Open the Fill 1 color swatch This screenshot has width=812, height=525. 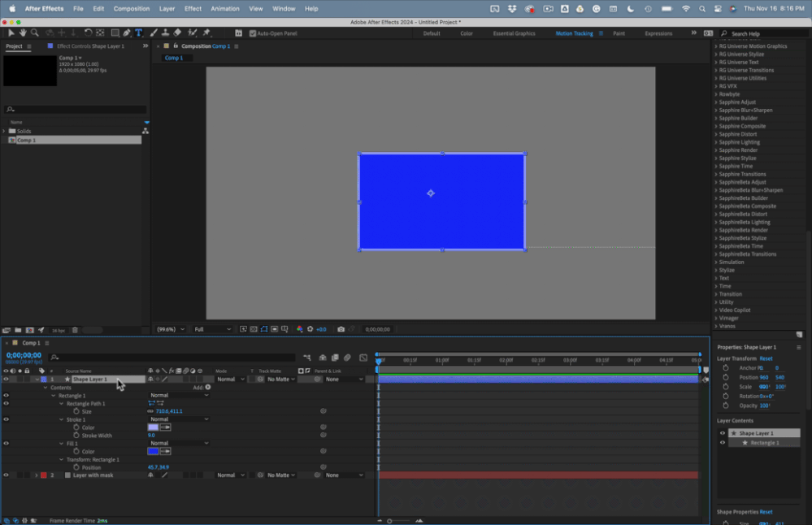pos(153,452)
